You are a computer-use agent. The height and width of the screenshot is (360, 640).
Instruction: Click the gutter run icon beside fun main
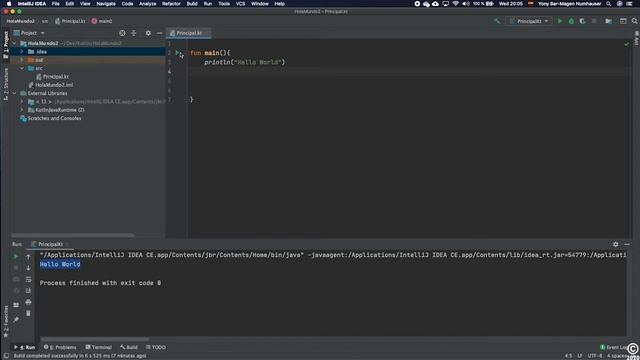(x=177, y=53)
